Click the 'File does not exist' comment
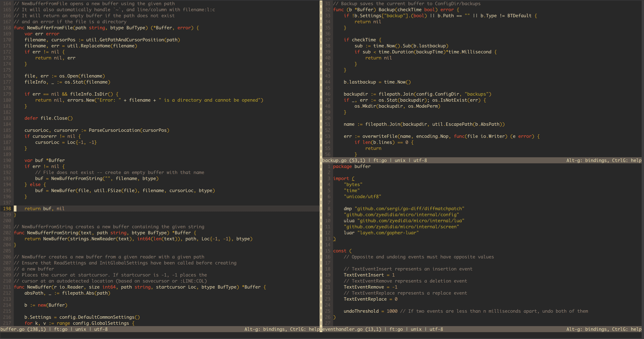This screenshot has width=644, height=339. 120,173
